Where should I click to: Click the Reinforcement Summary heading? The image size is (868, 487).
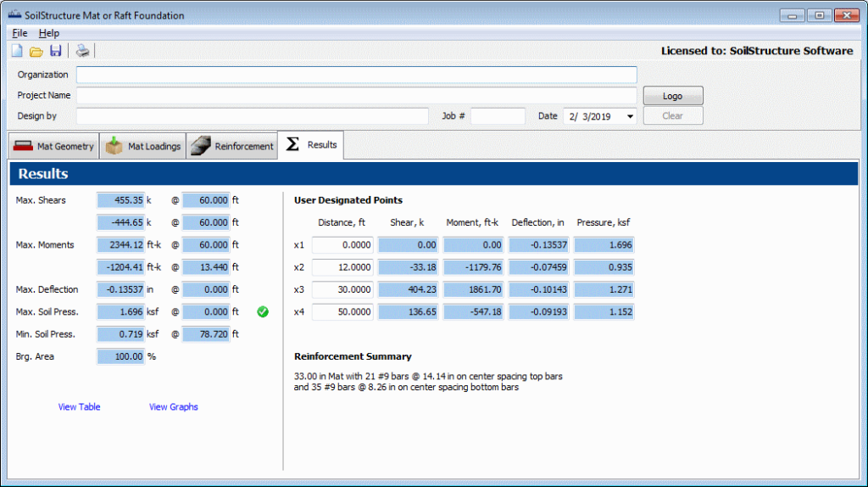pos(353,356)
